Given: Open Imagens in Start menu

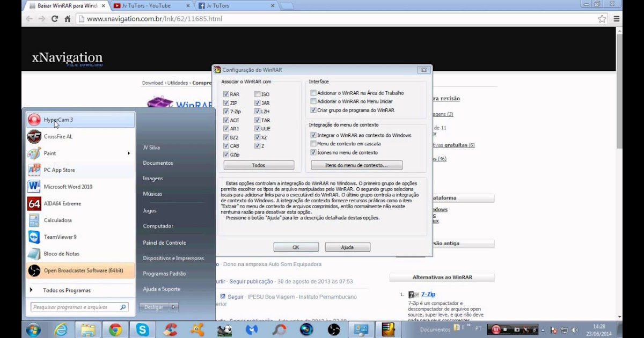Looking at the screenshot, I should coord(152,178).
